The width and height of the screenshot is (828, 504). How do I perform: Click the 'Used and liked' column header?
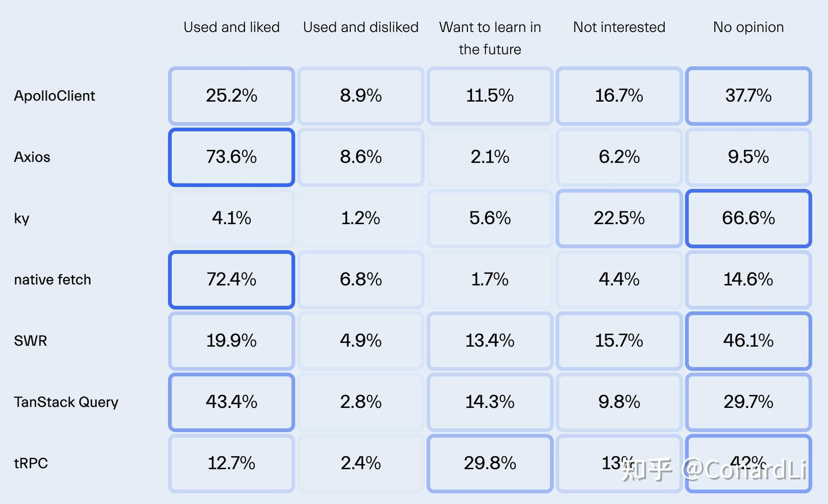(x=231, y=27)
